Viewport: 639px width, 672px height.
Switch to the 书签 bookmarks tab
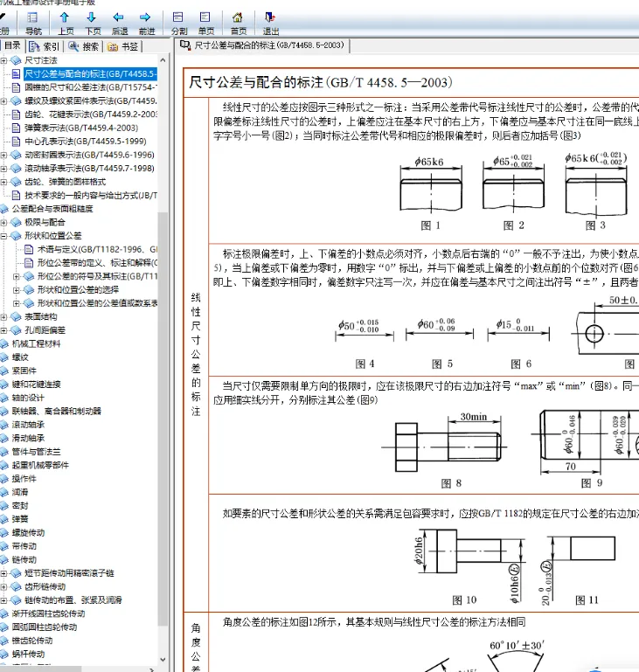(123, 46)
